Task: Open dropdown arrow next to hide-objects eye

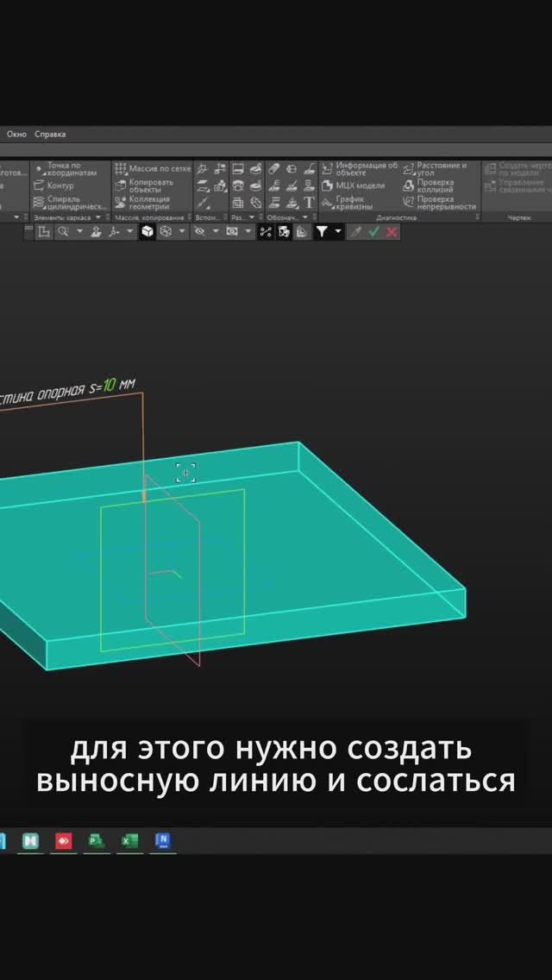Action: pyautogui.click(x=216, y=232)
